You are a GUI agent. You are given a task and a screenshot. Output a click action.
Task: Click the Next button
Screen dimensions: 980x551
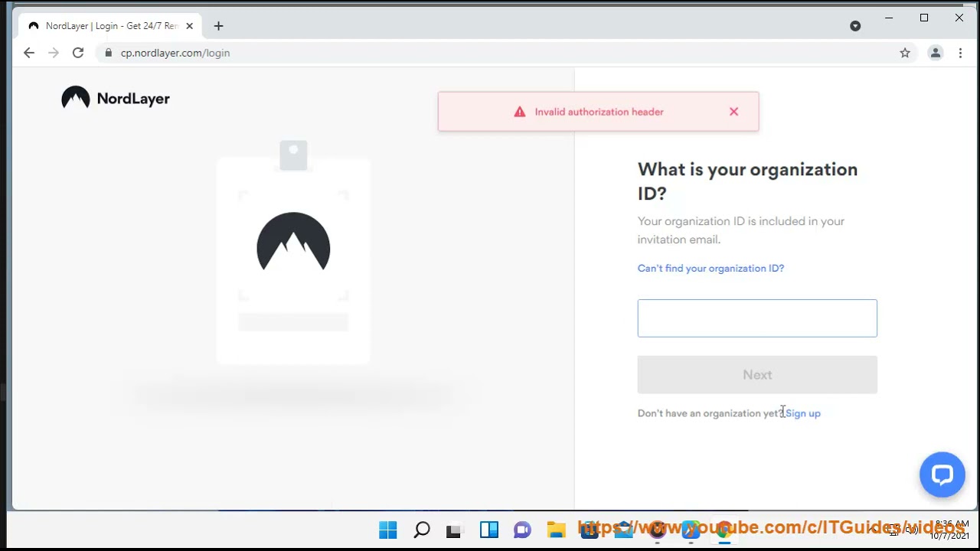click(x=757, y=375)
